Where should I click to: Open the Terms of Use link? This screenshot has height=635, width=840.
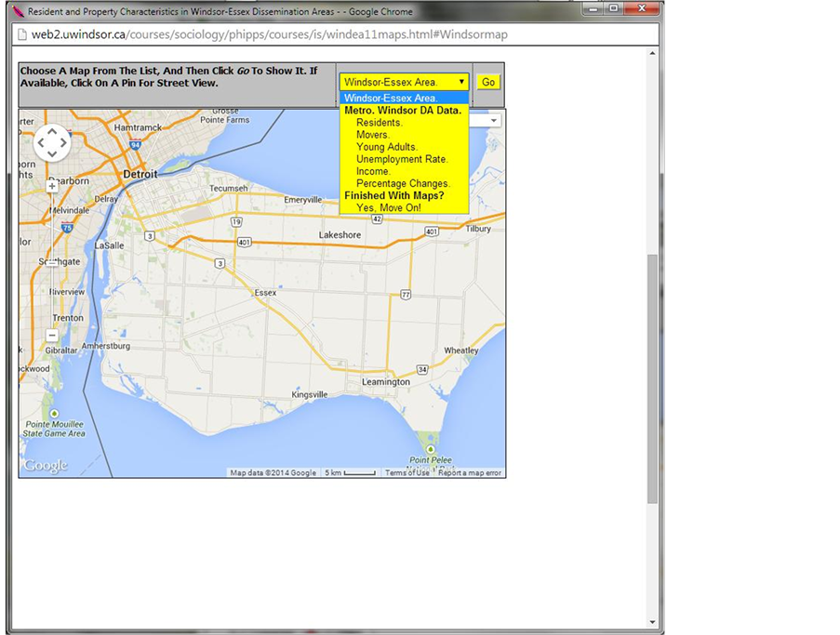tap(407, 473)
